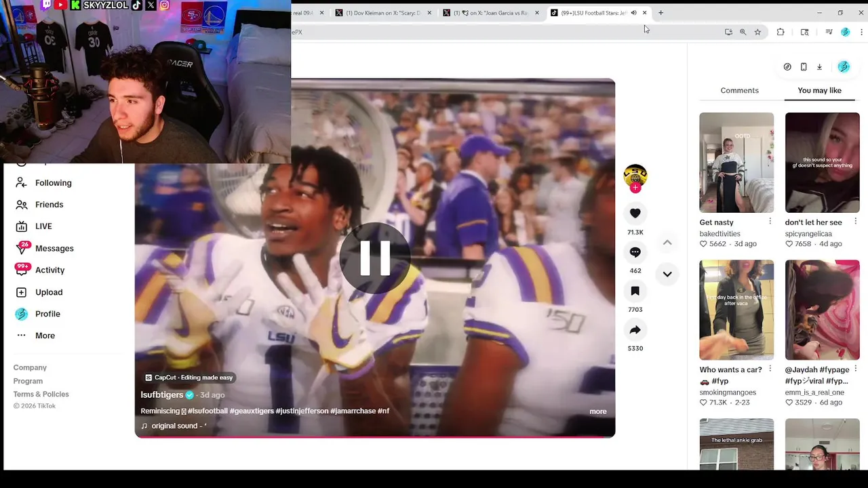Follow lsufbtigers via the red plus badge

[x=635, y=188]
